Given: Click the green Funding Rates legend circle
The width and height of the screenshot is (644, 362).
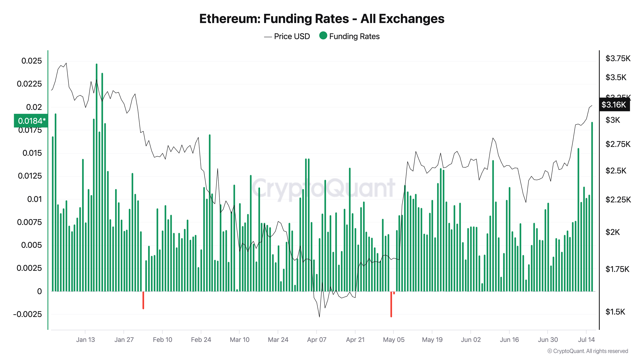Looking at the screenshot, I should coord(323,36).
